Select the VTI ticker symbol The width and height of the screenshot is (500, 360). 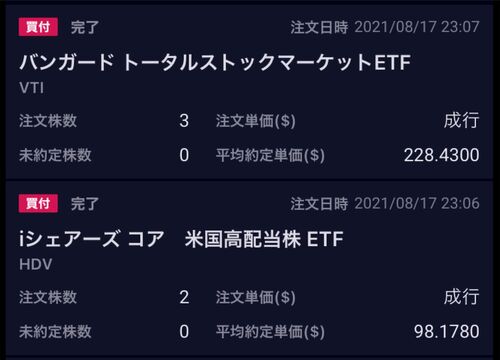point(31,88)
